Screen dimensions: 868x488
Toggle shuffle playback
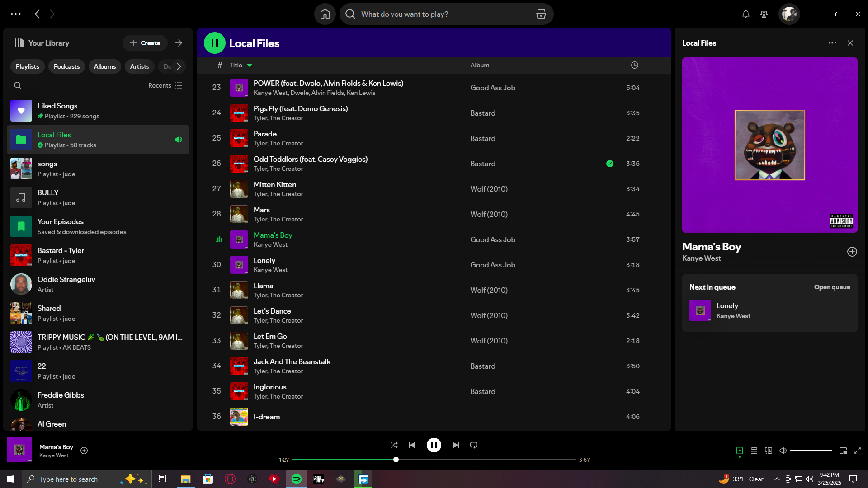tap(394, 445)
